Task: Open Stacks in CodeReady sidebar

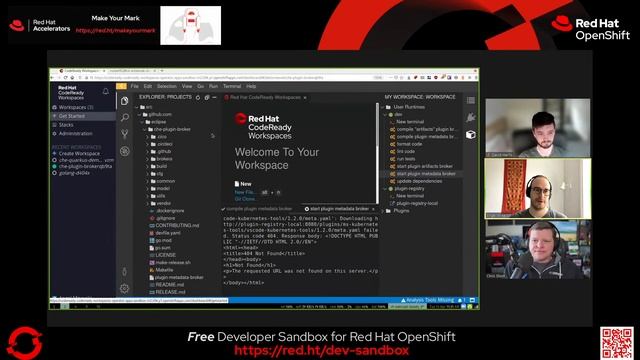Action: tap(66, 125)
